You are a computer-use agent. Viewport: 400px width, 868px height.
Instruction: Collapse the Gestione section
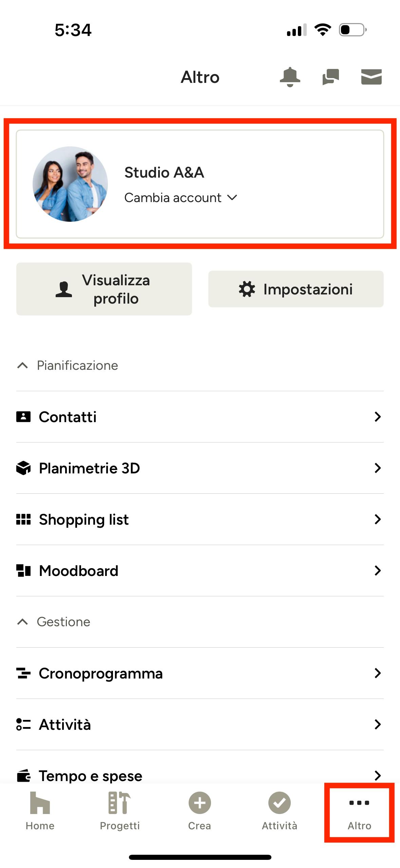click(x=22, y=622)
